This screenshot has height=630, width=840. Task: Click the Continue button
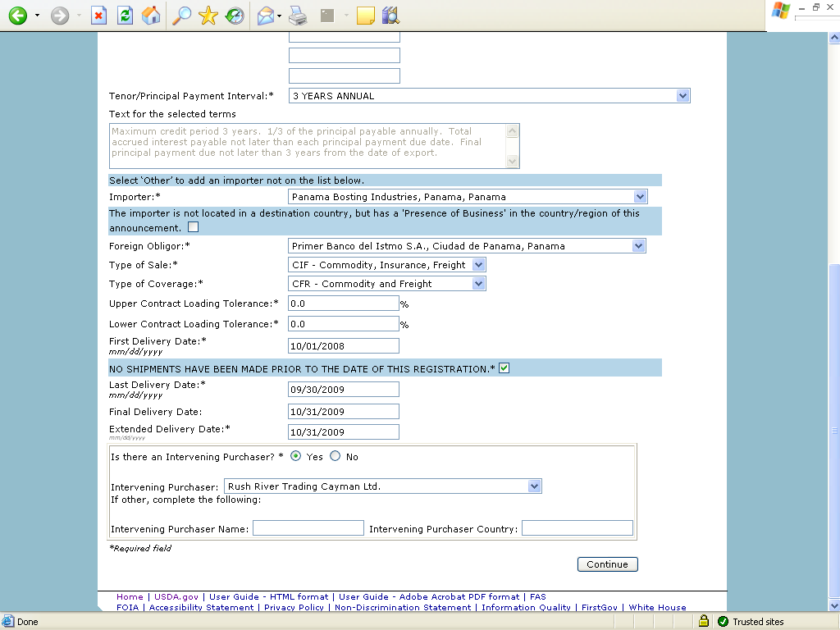click(608, 564)
